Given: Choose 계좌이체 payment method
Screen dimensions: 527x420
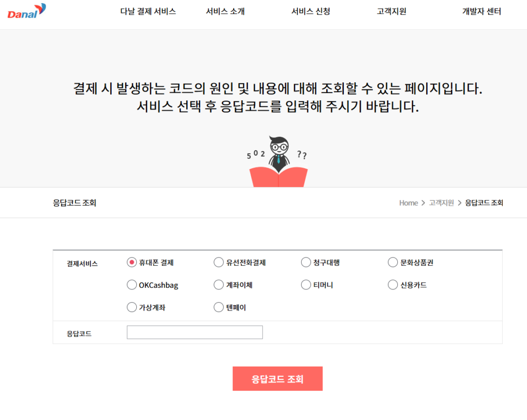Looking at the screenshot, I should tap(219, 285).
